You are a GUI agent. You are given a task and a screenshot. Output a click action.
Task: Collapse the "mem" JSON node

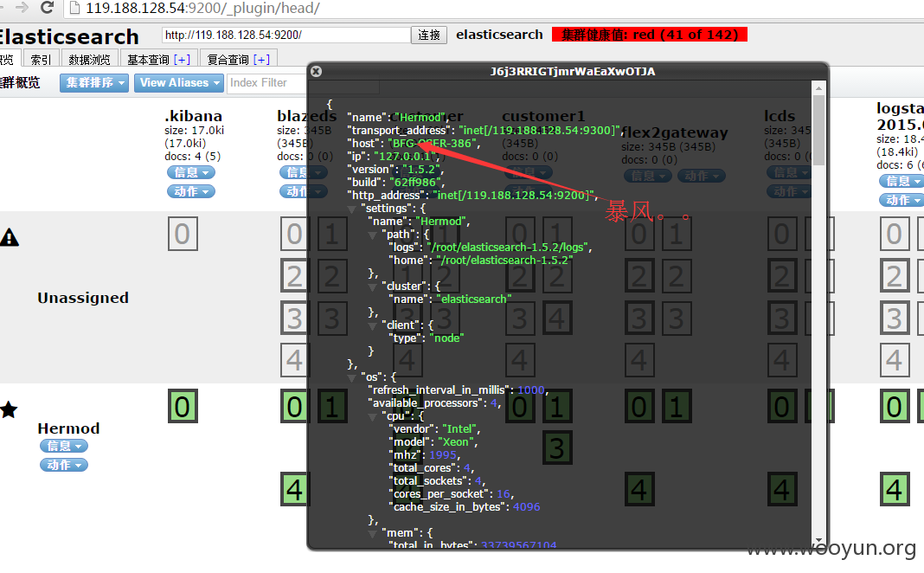click(372, 533)
